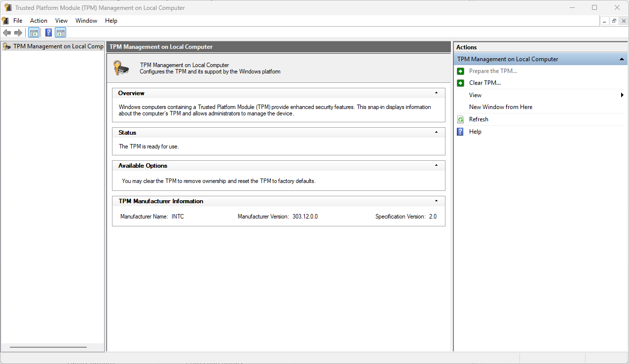Click the blue Help toolbar icon
The image size is (629, 364).
tap(48, 33)
